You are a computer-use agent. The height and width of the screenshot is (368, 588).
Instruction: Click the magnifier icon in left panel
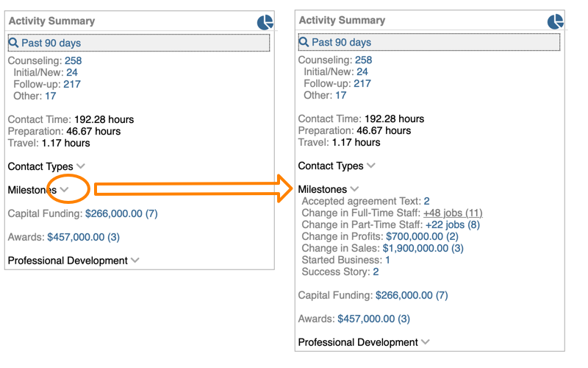pos(13,43)
